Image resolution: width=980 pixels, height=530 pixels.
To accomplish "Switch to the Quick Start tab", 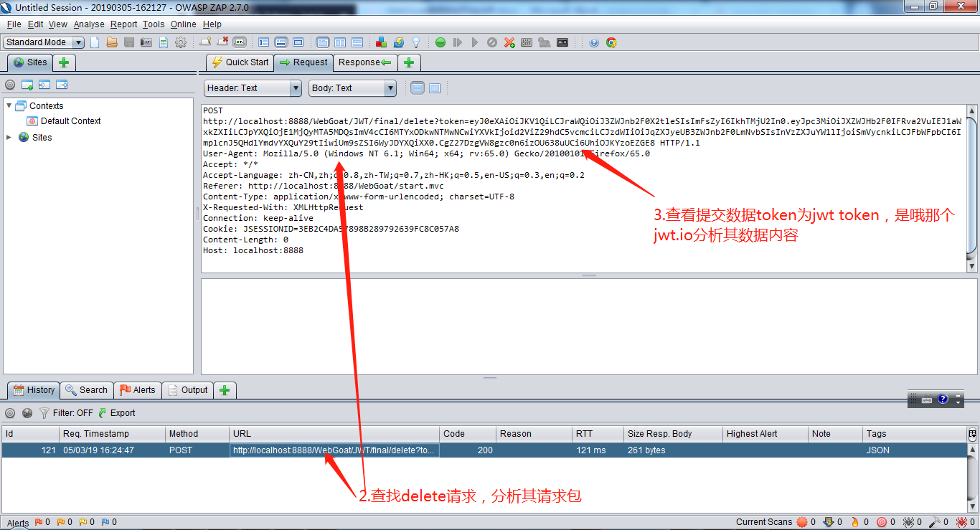I will click(x=240, y=62).
